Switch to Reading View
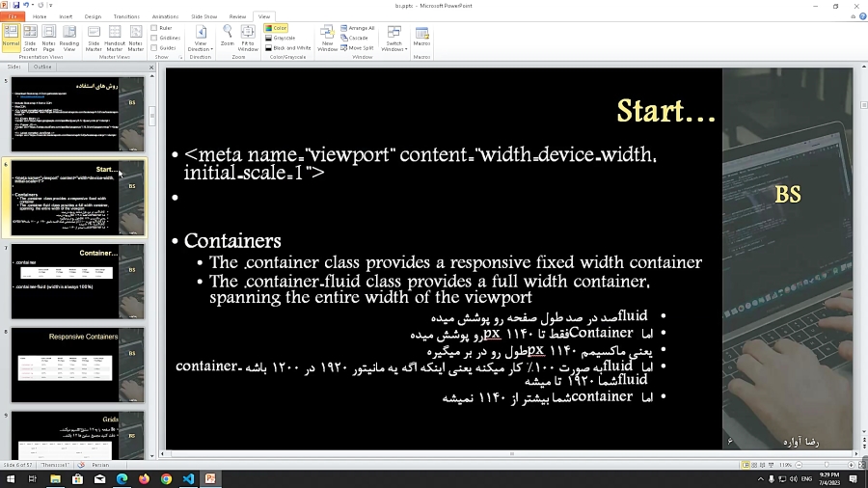 tap(69, 40)
